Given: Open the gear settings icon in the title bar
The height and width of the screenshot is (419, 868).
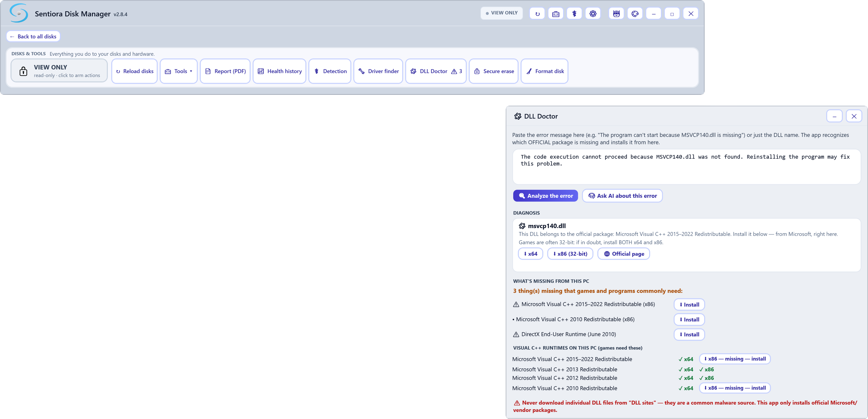Looking at the screenshot, I should pos(593,14).
